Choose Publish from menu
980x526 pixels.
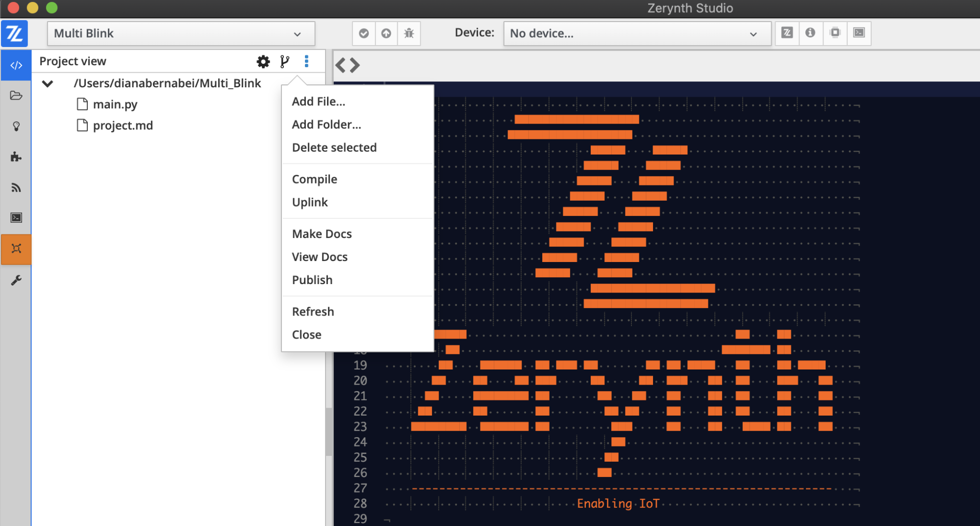(312, 280)
